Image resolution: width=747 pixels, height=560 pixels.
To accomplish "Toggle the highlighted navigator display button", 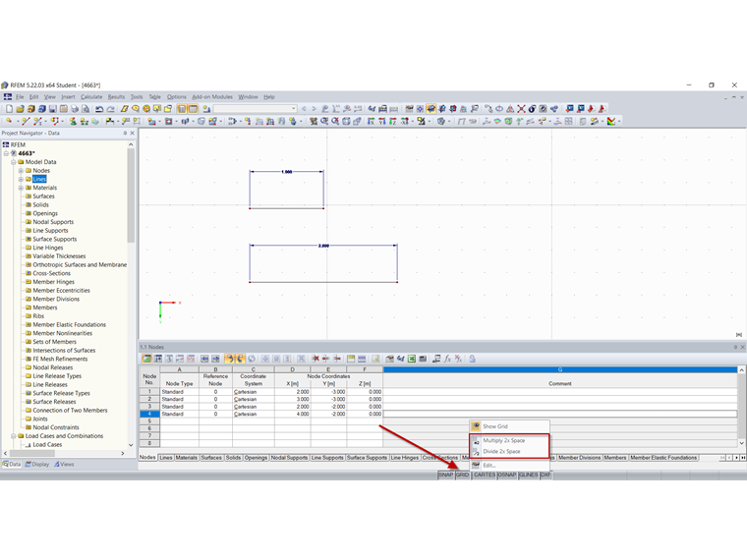I will pyautogui.click(x=182, y=109).
